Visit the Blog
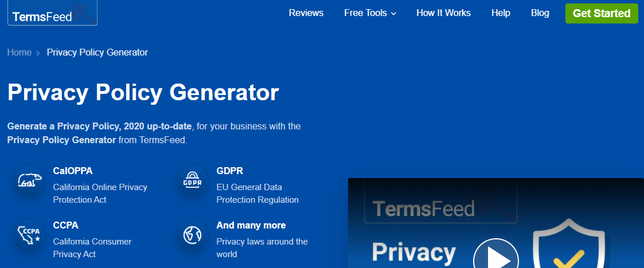The image size is (644, 268). click(540, 13)
